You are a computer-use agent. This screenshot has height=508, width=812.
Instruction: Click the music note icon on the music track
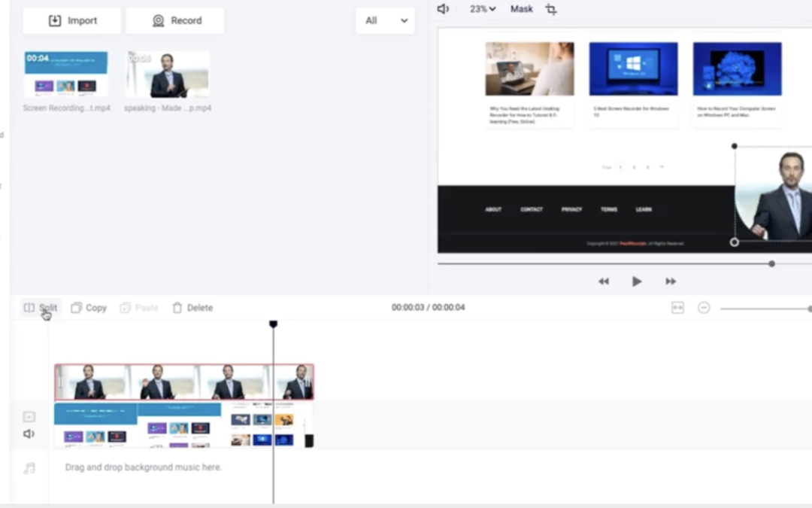tap(29, 467)
